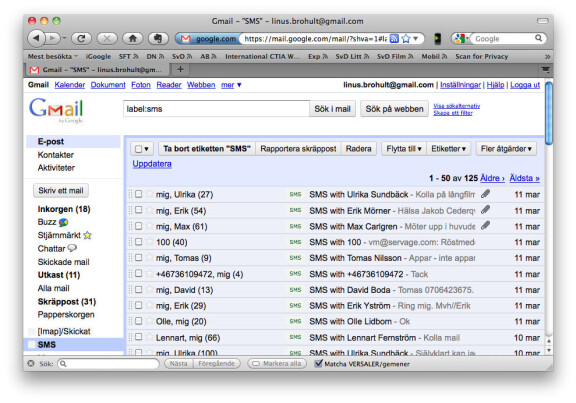Click the Gmail logo
The height and width of the screenshot is (403, 576).
56,109
